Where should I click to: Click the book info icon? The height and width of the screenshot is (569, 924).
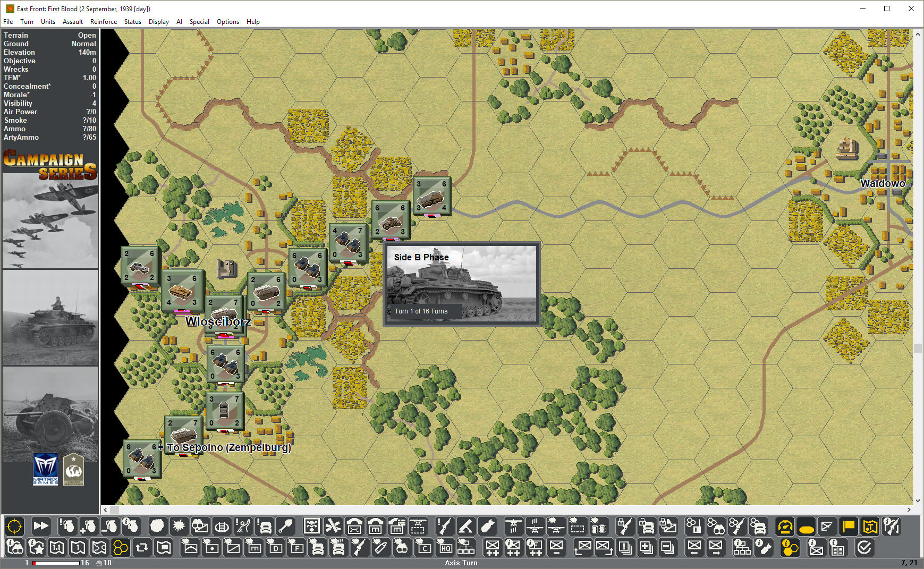pos(838,547)
